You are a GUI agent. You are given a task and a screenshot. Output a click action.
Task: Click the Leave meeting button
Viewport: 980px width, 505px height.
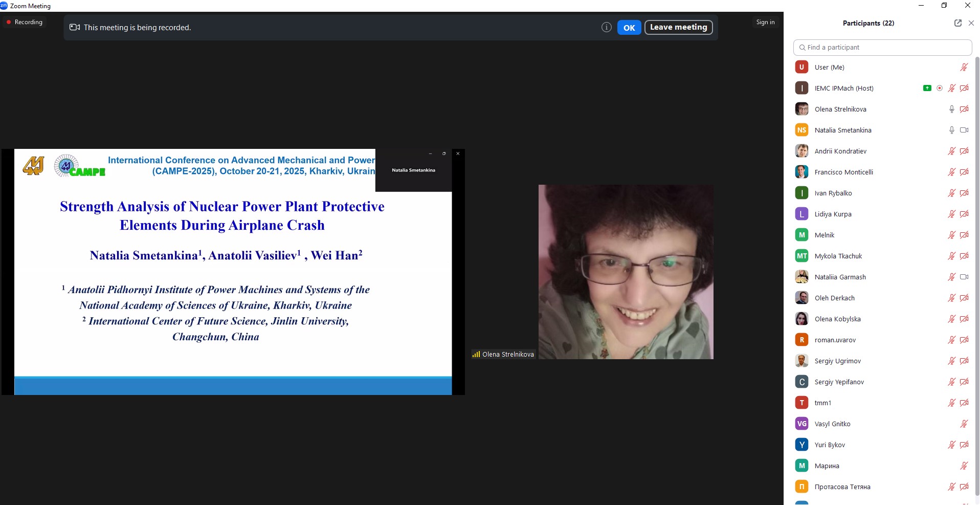678,27
